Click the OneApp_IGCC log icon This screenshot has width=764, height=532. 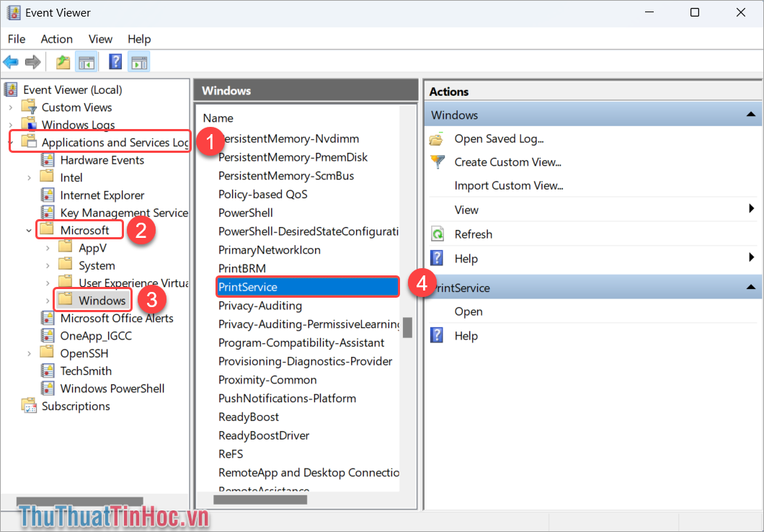48,336
